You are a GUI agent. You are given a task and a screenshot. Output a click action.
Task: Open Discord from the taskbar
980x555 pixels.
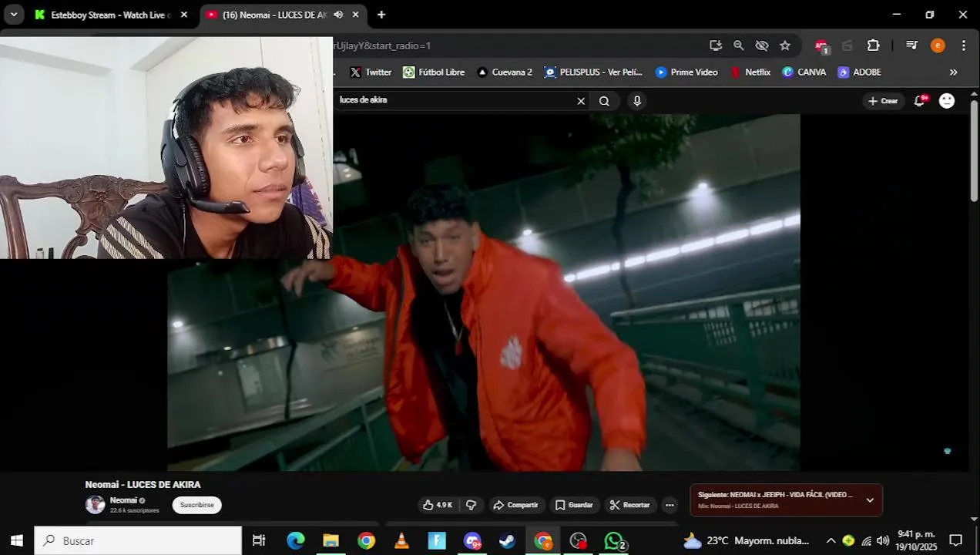(x=472, y=541)
